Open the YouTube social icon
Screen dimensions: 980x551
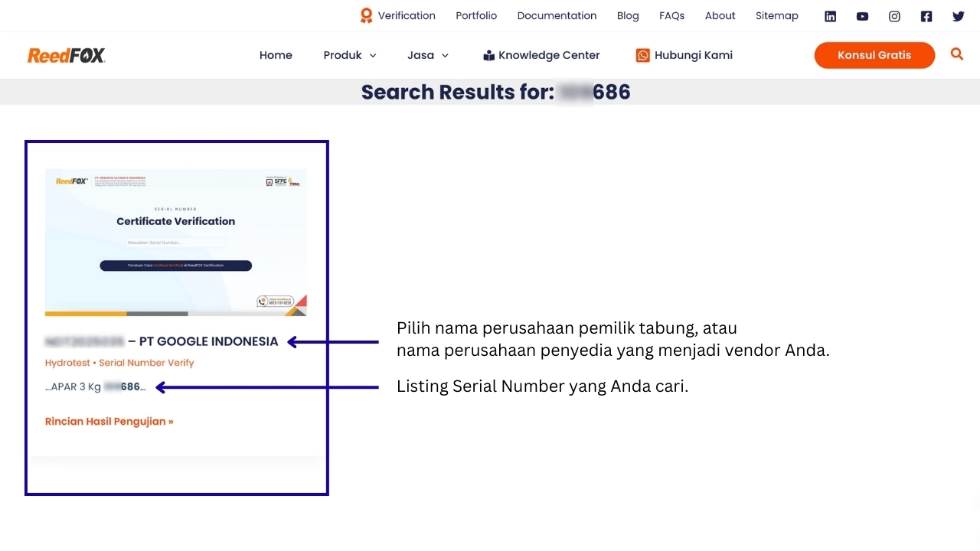coord(862,16)
